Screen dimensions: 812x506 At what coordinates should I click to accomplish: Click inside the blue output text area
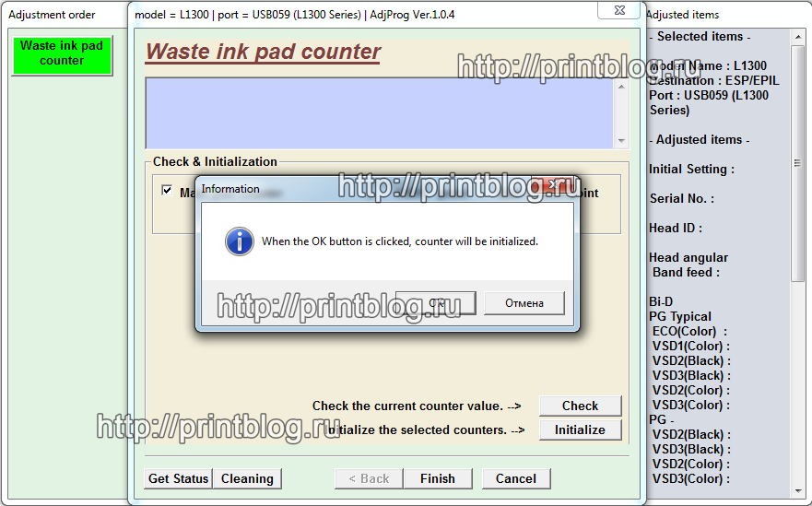378,112
